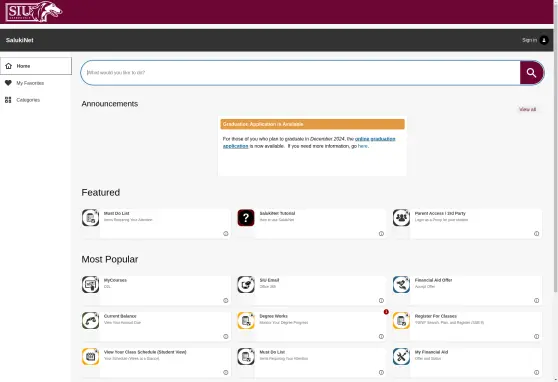558x382 pixels.
Task: Click the Graduation Application announcement header
Action: coord(312,124)
